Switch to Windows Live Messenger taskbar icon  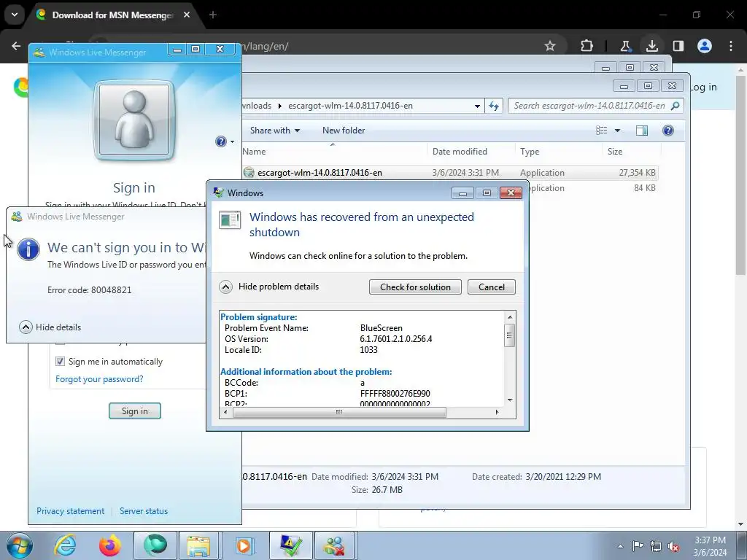click(334, 545)
